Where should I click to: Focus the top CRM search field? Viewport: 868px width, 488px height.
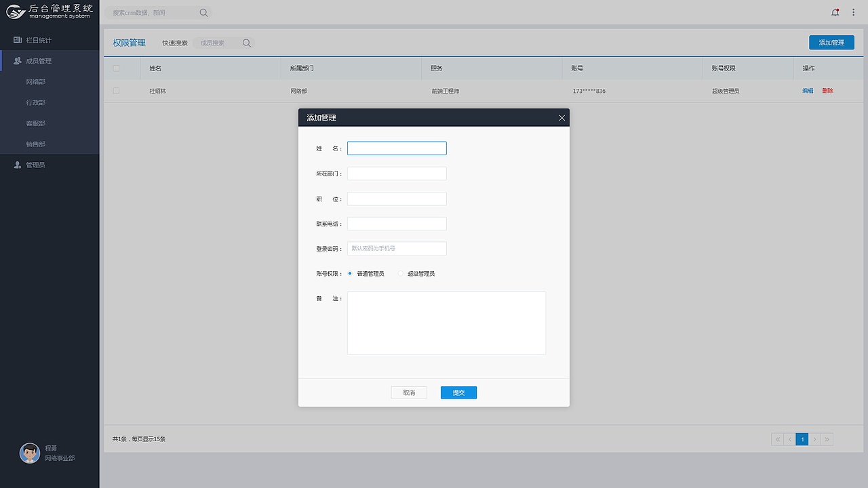(158, 12)
